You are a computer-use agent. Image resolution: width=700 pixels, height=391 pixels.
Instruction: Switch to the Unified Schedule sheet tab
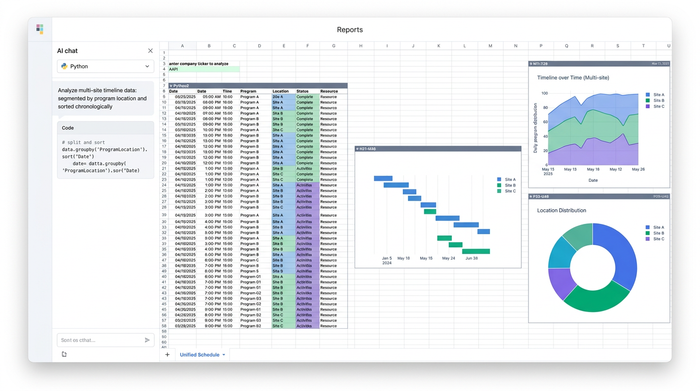click(200, 355)
